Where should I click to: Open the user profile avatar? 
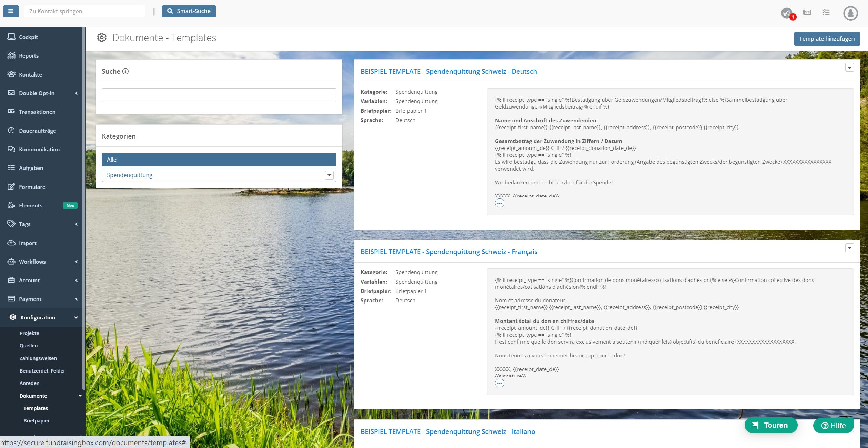coord(850,13)
